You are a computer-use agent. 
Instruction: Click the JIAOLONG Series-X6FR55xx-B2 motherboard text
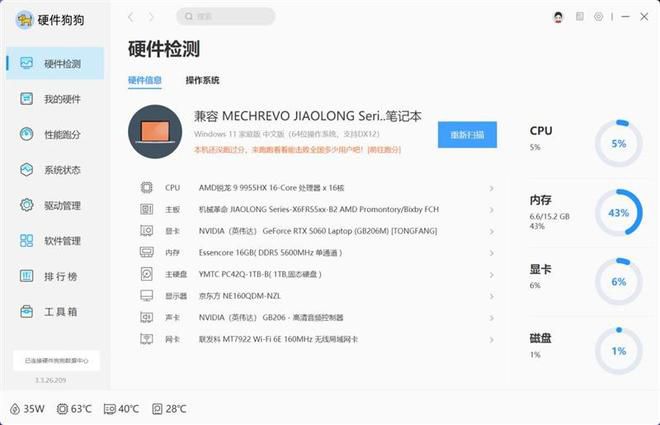click(319, 209)
